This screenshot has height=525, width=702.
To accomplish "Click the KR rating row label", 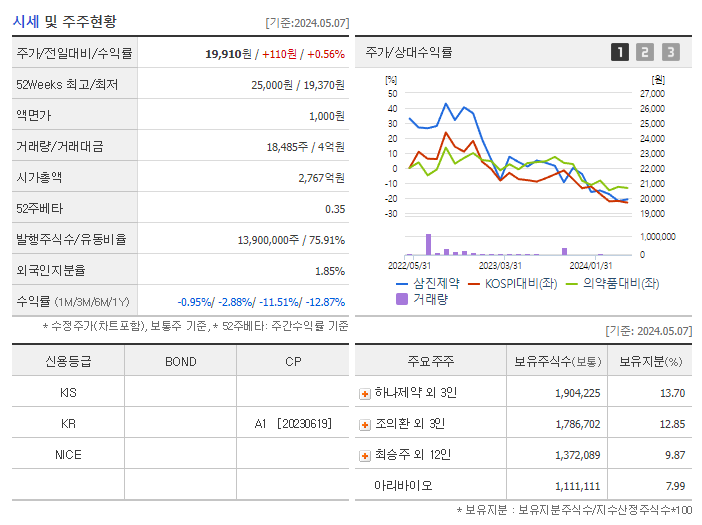I will click(68, 424).
